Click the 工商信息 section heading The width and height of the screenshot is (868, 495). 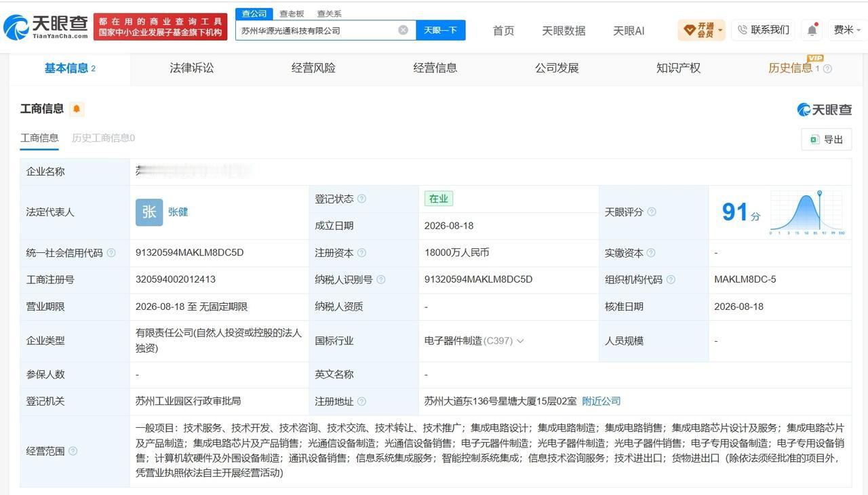coord(42,108)
